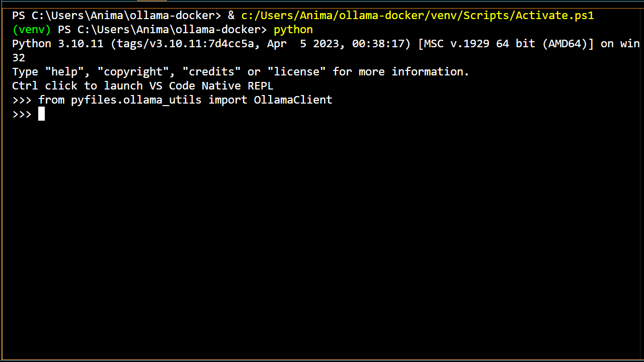This screenshot has width=644, height=362.
Task: Click the quoted "help" word
Action: coord(64,72)
